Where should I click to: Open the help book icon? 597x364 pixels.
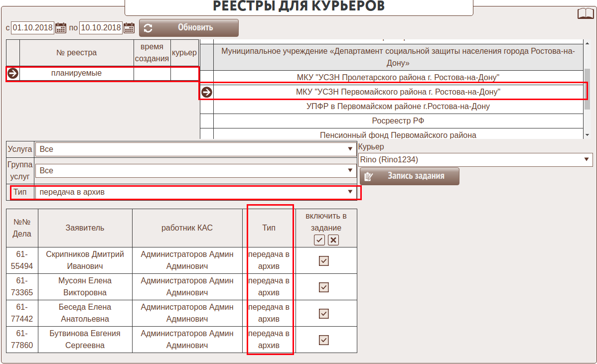[x=585, y=13]
